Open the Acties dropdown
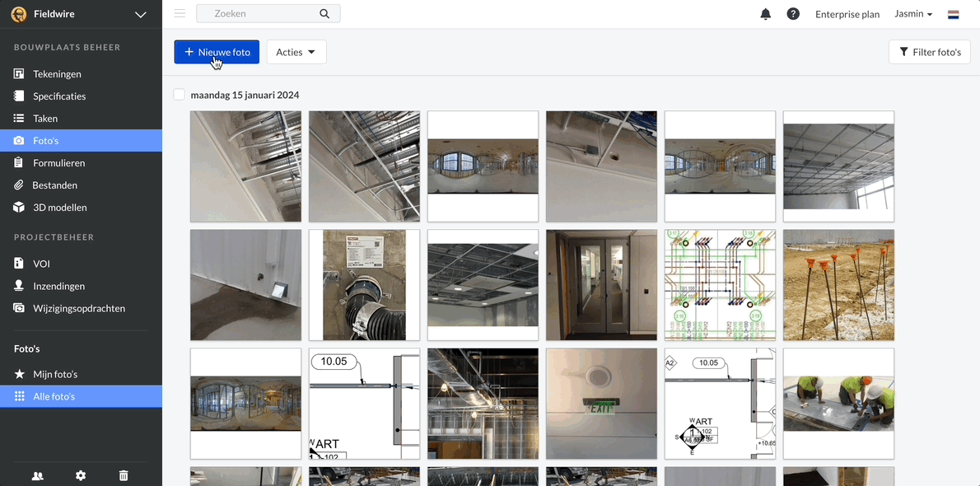The width and height of the screenshot is (980, 486). click(296, 51)
